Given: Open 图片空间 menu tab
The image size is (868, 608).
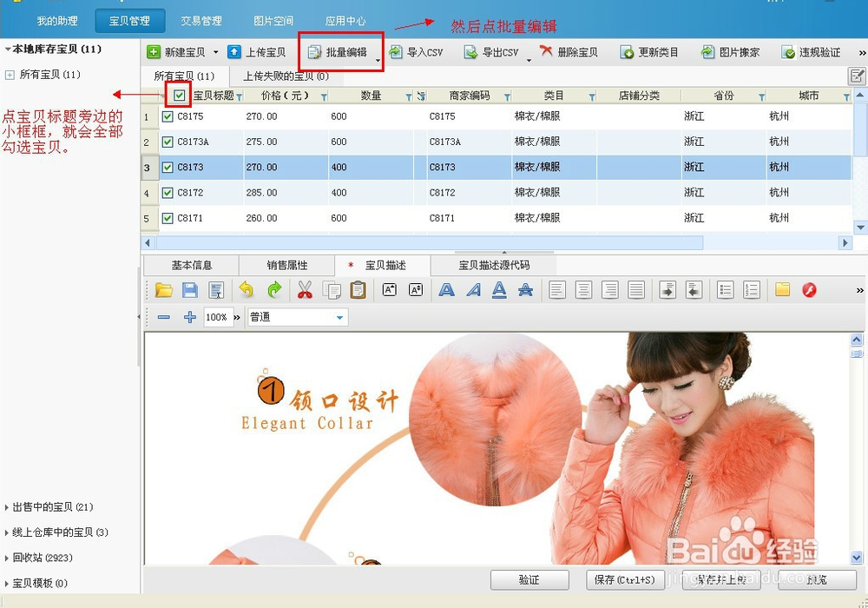Looking at the screenshot, I should (273, 21).
